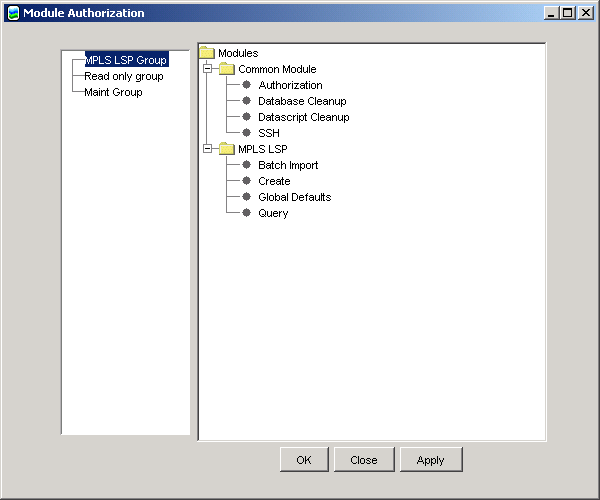Click the bullet icon beside Authorization

point(246,85)
